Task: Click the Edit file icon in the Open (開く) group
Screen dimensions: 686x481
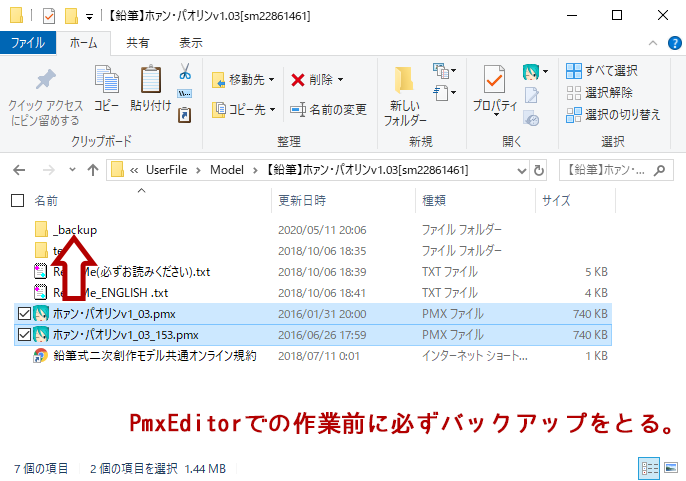Action: pyautogui.click(x=532, y=95)
